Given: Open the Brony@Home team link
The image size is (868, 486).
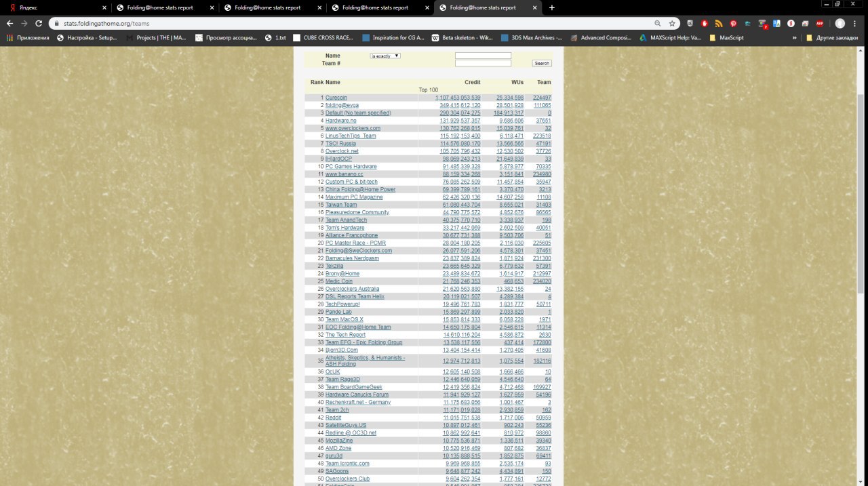Looking at the screenshot, I should pos(342,273).
